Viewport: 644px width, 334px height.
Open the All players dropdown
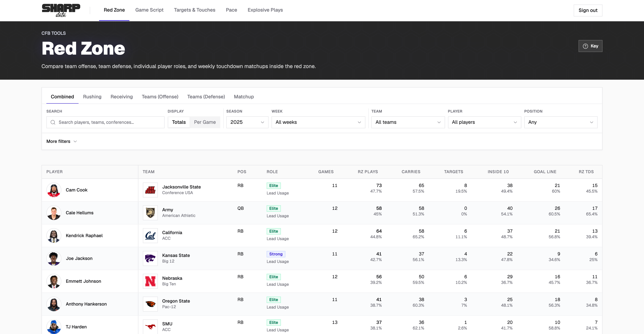tap(484, 122)
